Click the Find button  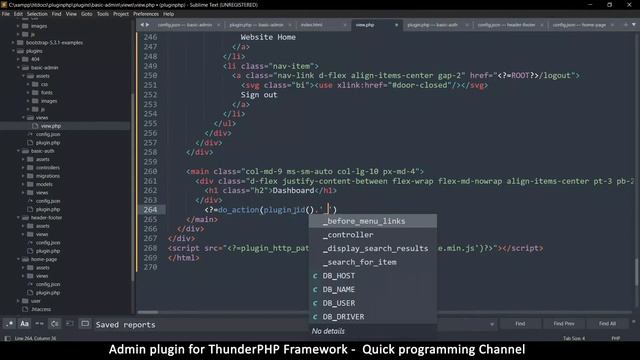[520, 324]
